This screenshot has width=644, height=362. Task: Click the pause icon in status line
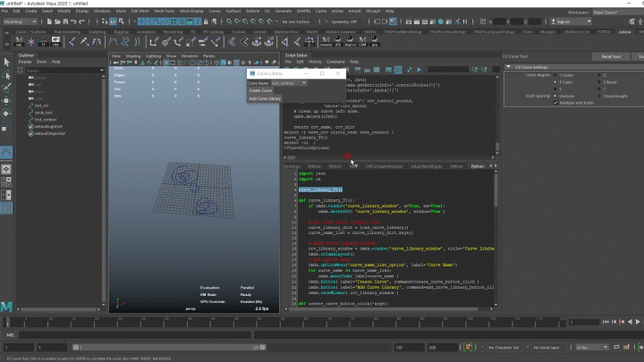[465, 21]
